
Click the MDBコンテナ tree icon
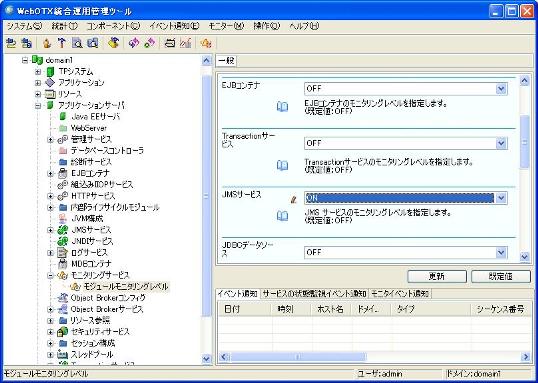click(x=63, y=264)
